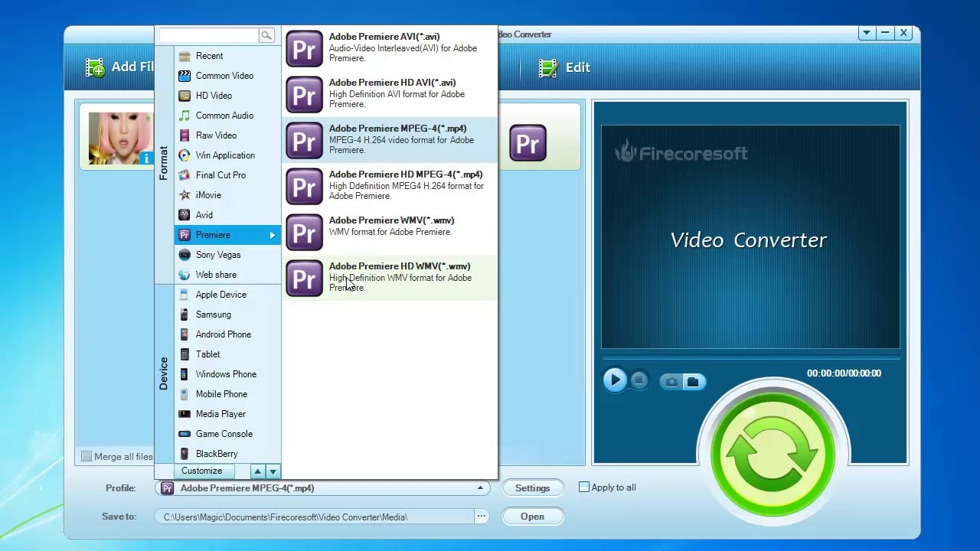Select Adobe Premiere MPEG-4 format
Image resolution: width=980 pixels, height=551 pixels.
(x=390, y=140)
